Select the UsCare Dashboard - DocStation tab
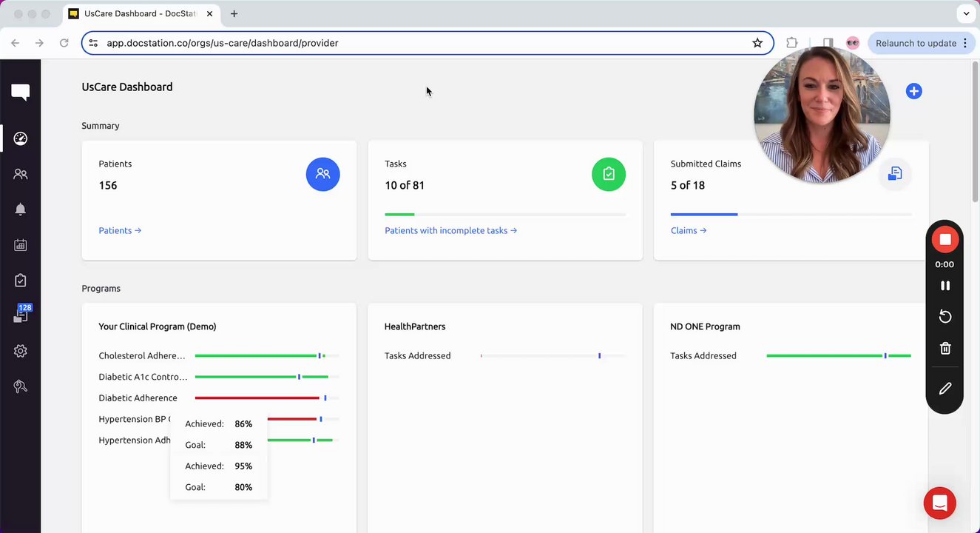 (142, 13)
